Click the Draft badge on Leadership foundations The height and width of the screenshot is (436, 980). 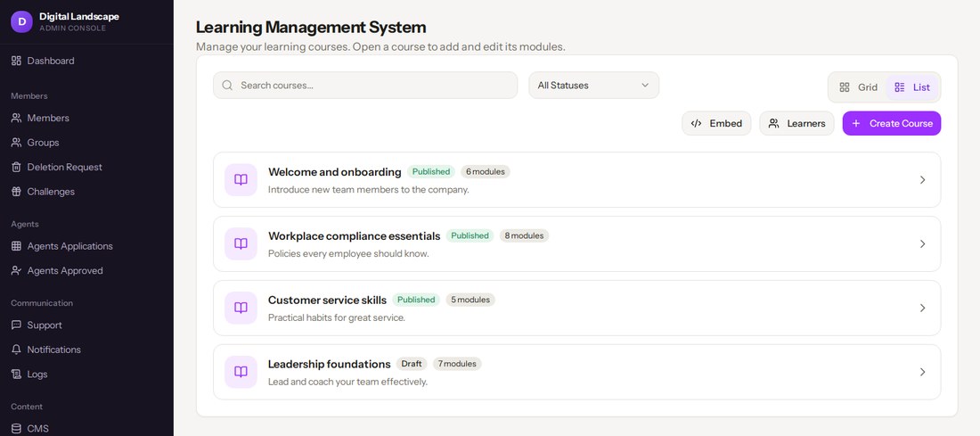(x=412, y=364)
